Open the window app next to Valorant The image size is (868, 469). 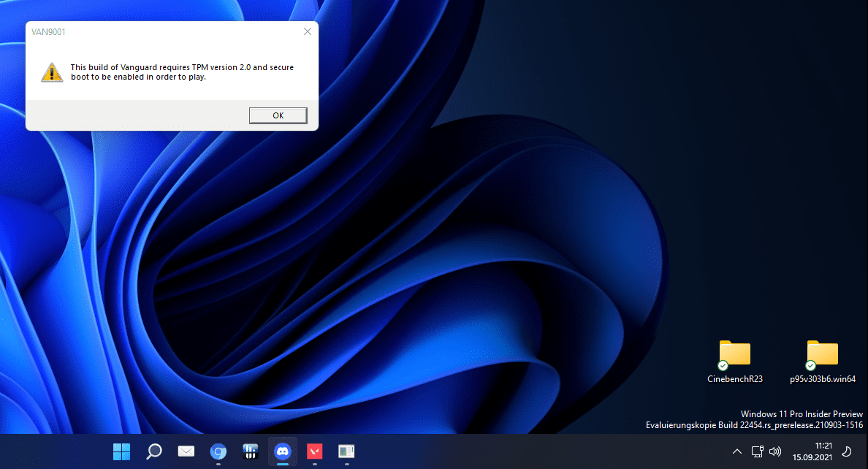tap(346, 452)
